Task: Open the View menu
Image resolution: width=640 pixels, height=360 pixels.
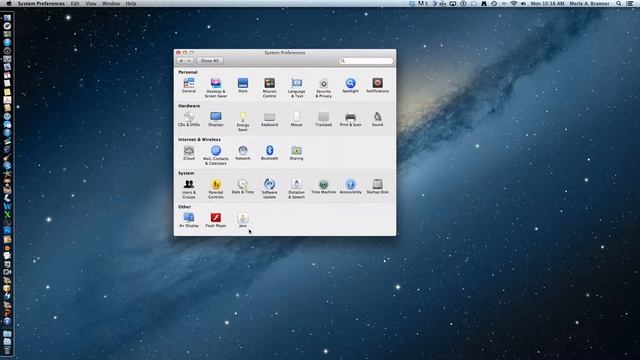Action: pyautogui.click(x=91, y=3)
